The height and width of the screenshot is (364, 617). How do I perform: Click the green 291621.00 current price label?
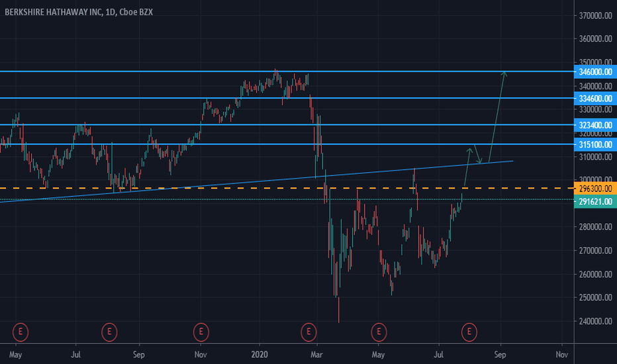point(595,201)
